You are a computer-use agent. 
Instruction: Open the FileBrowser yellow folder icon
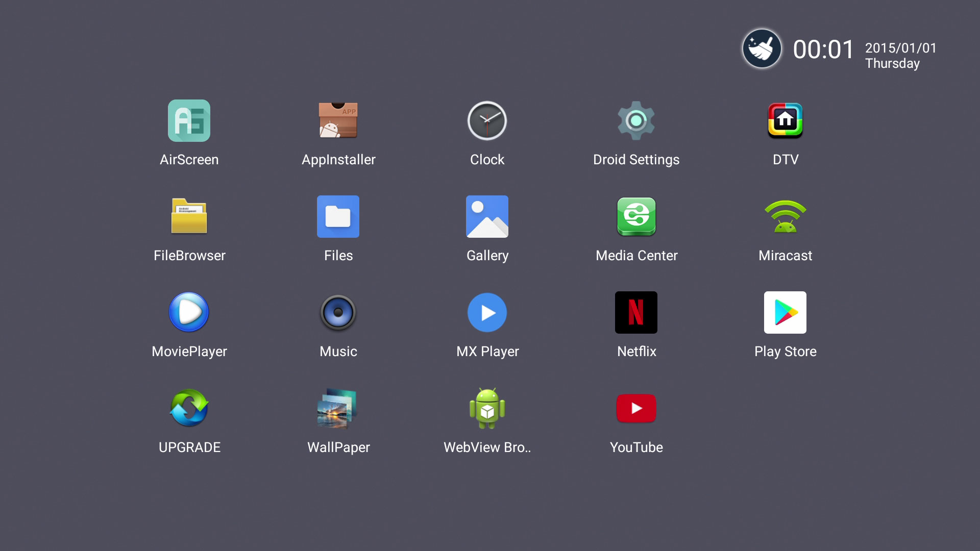tap(189, 216)
